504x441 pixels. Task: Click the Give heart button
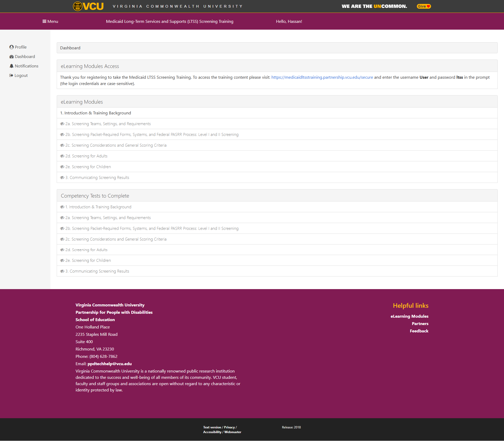[424, 6]
